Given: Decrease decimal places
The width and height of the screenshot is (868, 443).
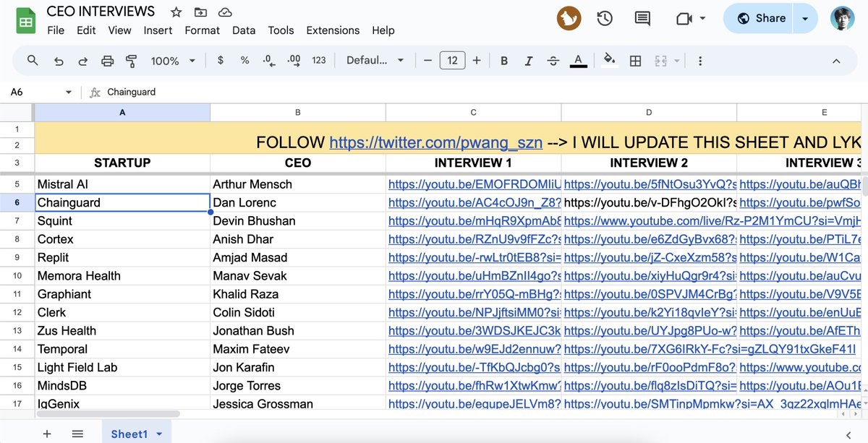Looking at the screenshot, I should point(268,61).
